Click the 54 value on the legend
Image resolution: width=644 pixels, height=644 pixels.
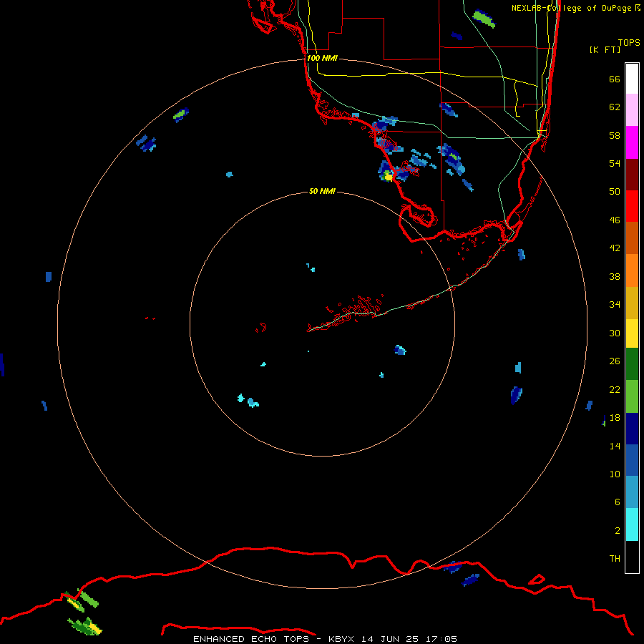coord(615,163)
